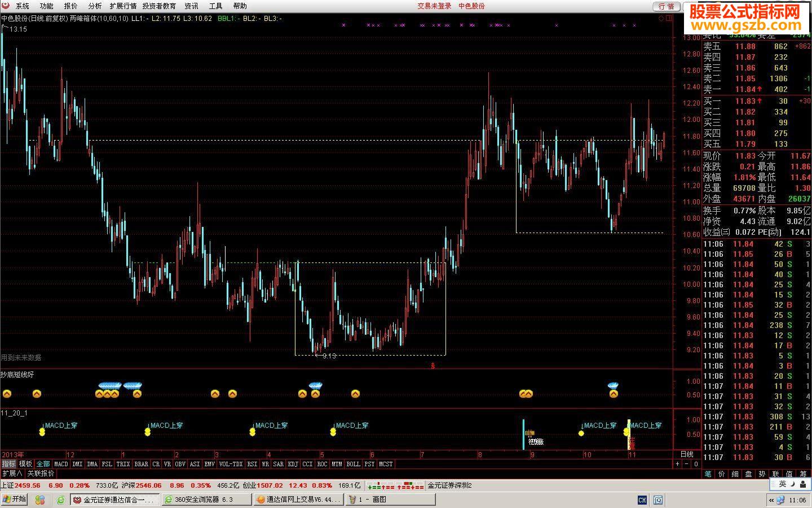Open the 资讯 menu
The width and height of the screenshot is (812, 508).
click(x=191, y=6)
